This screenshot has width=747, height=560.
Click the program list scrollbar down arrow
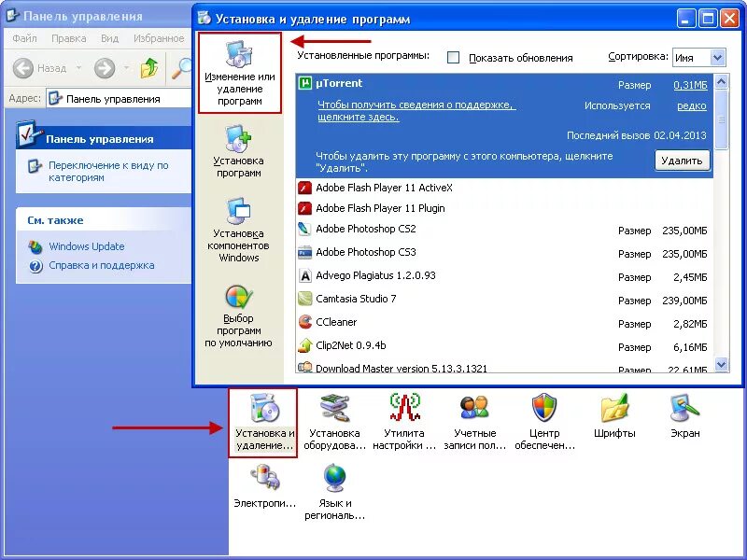pos(721,365)
